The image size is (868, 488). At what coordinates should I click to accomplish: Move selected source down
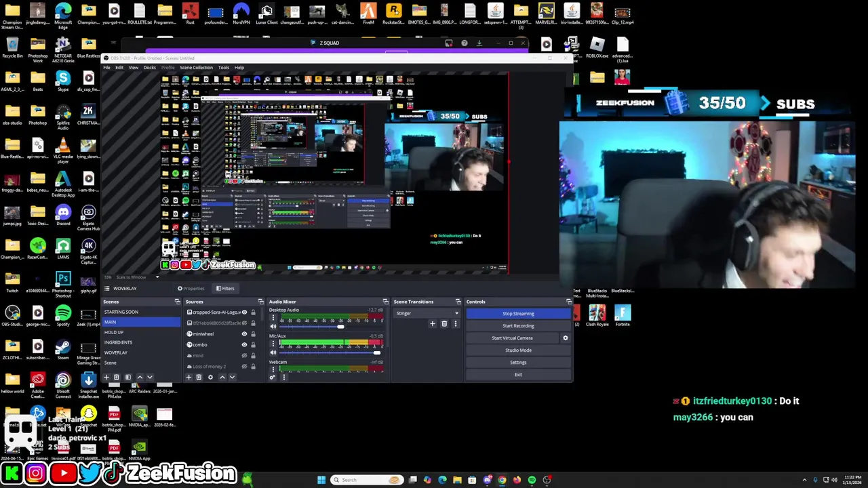232,378
